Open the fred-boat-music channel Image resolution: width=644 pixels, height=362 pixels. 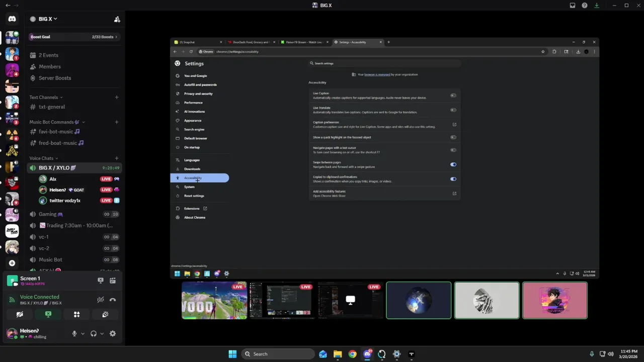click(x=73, y=143)
